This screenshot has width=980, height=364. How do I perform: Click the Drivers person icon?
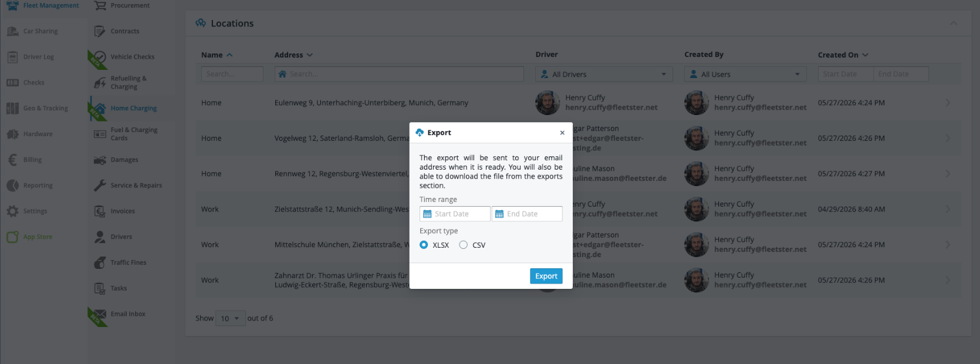click(x=100, y=237)
